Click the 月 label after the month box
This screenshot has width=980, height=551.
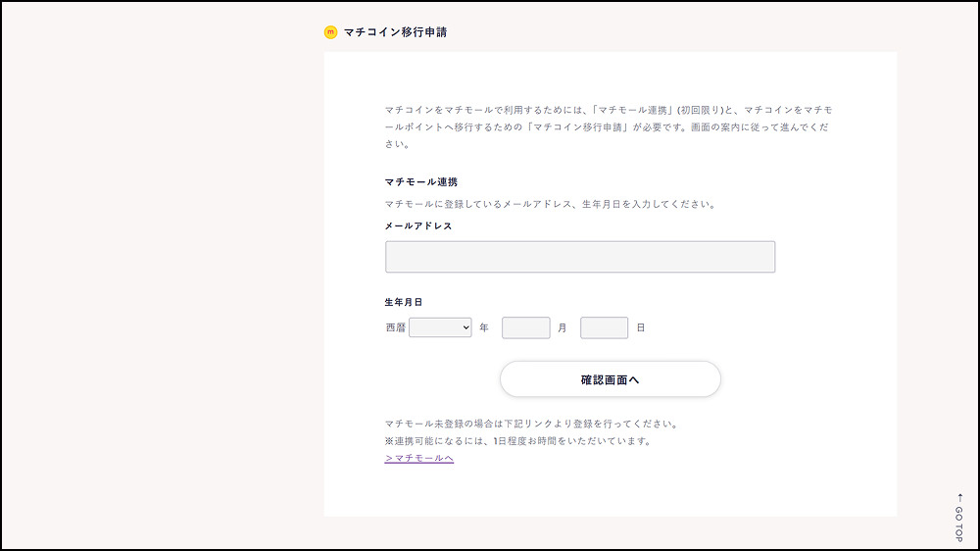pos(563,327)
